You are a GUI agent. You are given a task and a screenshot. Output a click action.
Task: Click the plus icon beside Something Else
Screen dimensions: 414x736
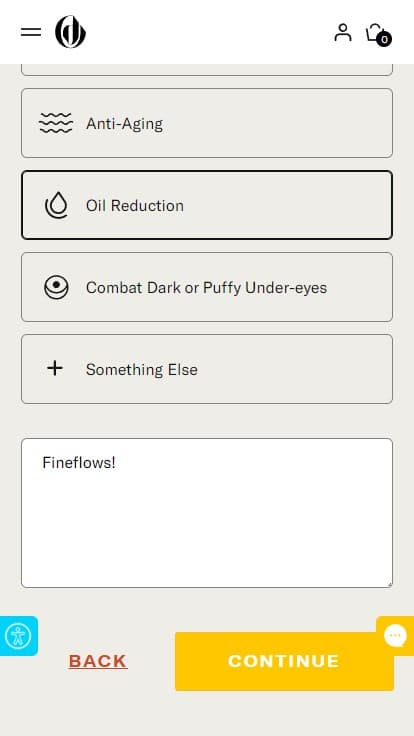(x=55, y=368)
